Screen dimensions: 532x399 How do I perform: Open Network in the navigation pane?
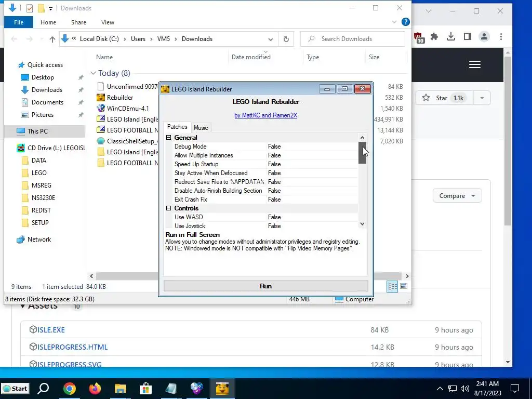[39, 240]
